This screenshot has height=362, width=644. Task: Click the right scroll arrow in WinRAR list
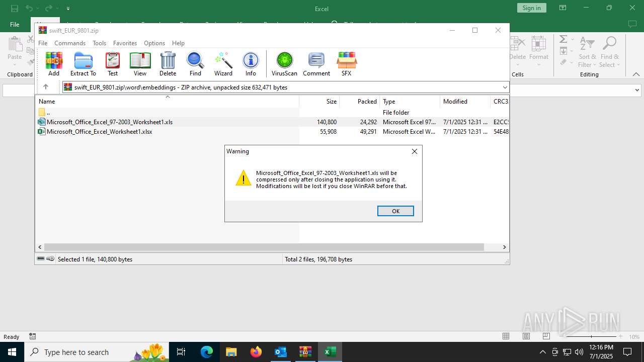pyautogui.click(x=504, y=247)
